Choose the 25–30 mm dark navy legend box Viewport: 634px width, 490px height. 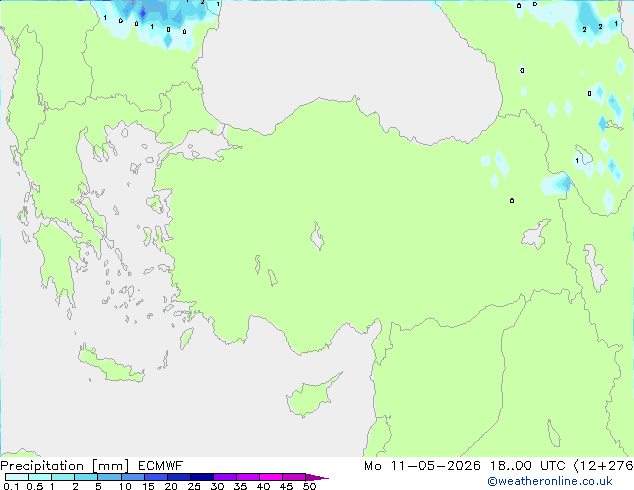pyautogui.click(x=202, y=477)
